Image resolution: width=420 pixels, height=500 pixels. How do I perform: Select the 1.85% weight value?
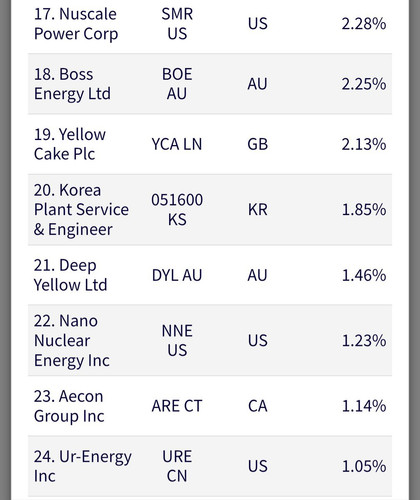pyautogui.click(x=364, y=209)
